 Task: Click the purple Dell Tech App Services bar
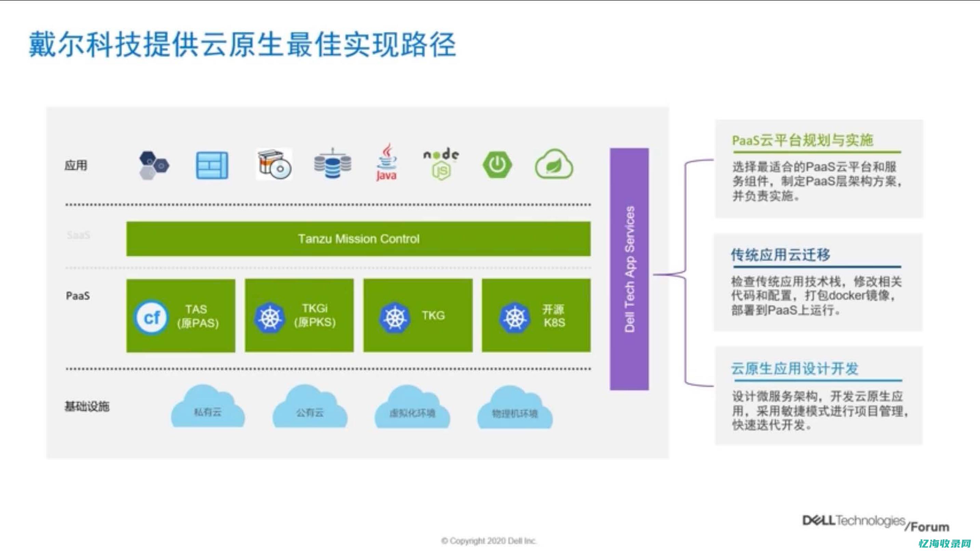[629, 269]
